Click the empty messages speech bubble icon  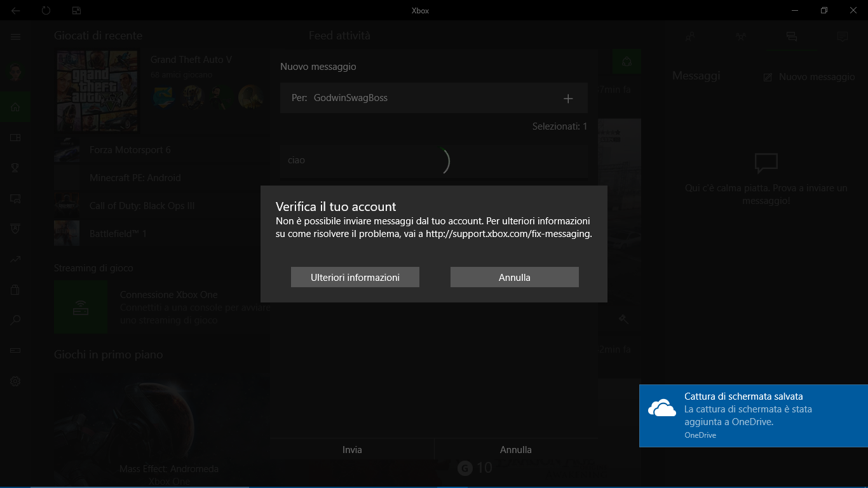tap(766, 163)
